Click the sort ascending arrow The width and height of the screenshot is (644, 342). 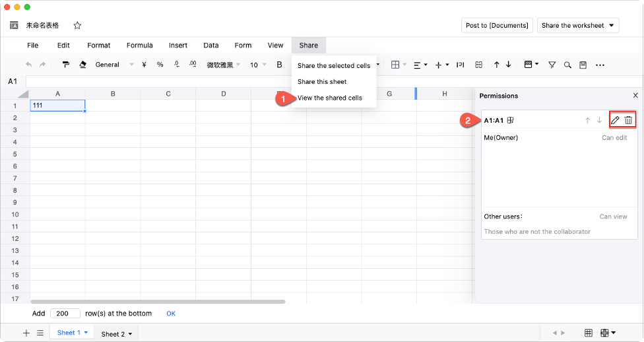coord(496,65)
